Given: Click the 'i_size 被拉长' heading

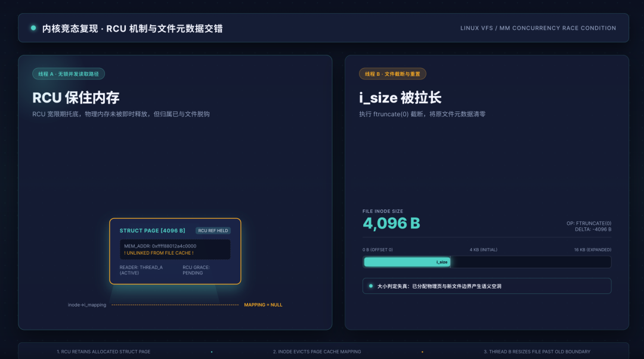Looking at the screenshot, I should (x=400, y=98).
